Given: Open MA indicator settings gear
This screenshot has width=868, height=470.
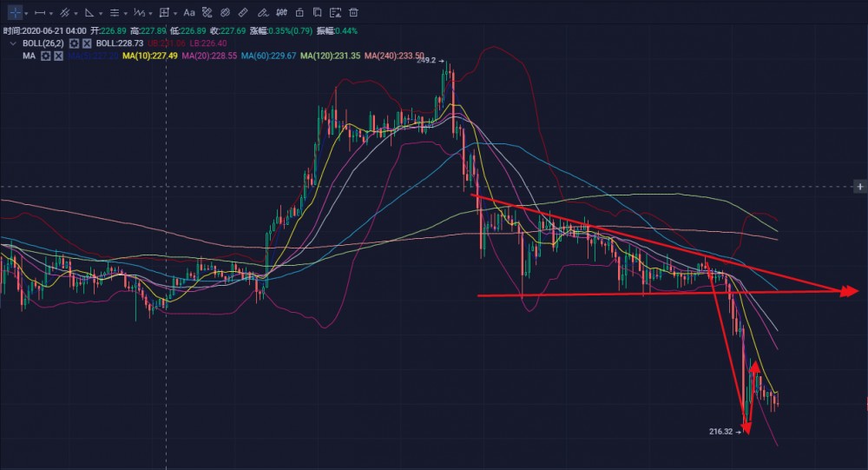Looking at the screenshot, I should (45, 56).
